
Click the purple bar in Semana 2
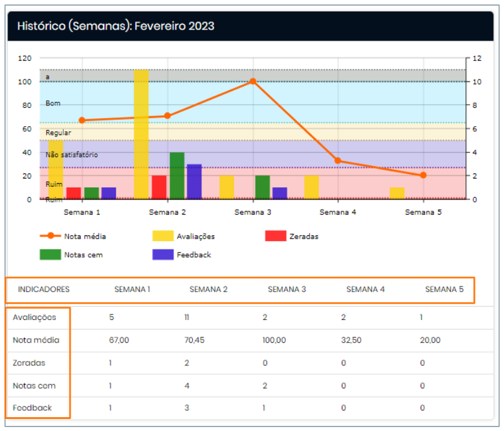[195, 182]
